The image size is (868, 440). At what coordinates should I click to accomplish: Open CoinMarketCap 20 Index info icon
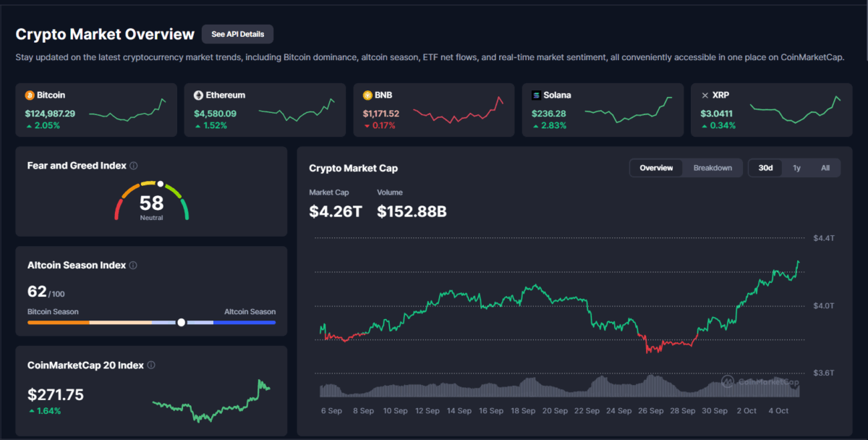tap(151, 365)
